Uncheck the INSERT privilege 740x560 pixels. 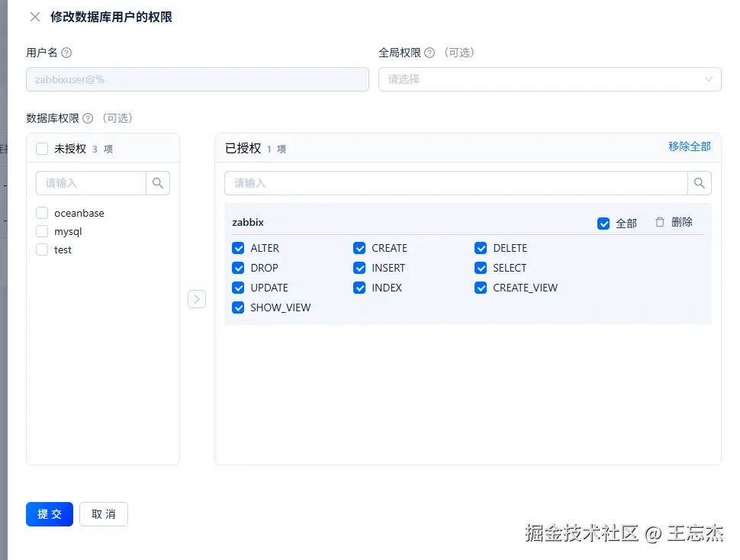359,268
